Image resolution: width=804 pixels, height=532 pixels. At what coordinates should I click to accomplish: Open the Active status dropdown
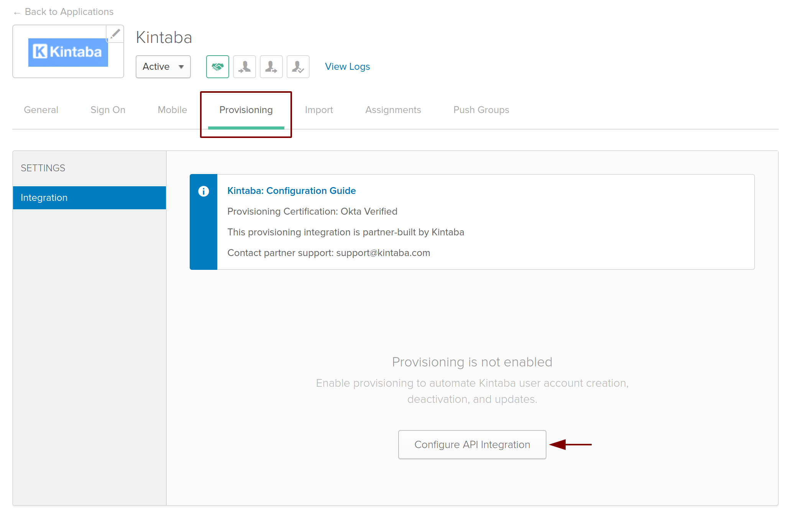click(x=163, y=67)
